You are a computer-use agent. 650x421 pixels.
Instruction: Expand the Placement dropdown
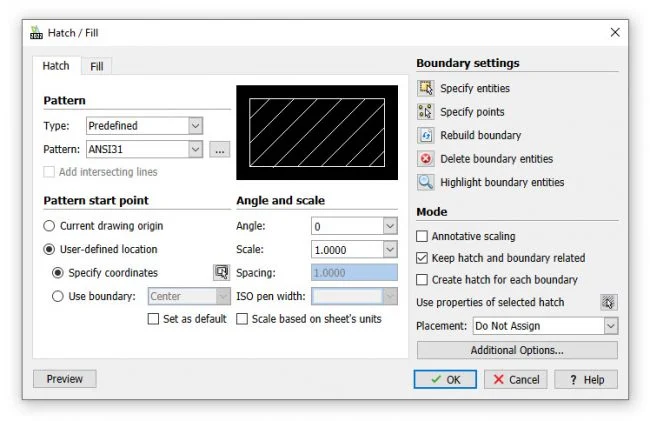[609, 326]
